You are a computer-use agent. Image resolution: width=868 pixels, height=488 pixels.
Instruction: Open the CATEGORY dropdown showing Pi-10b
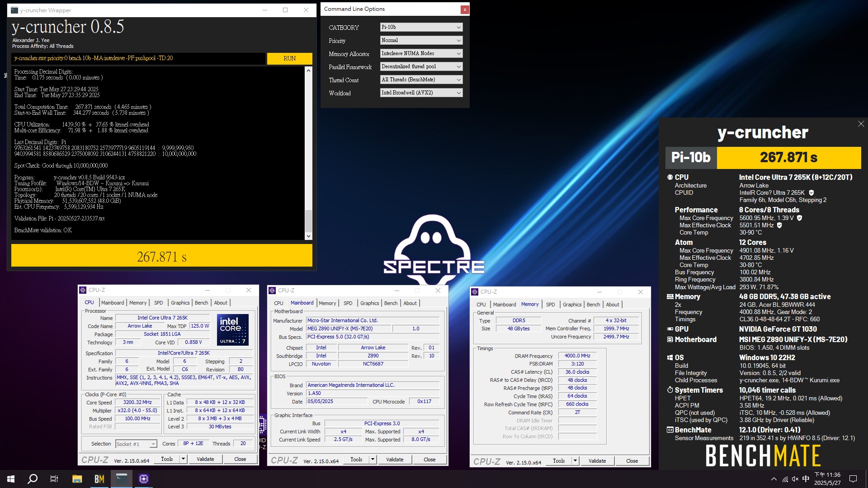tap(421, 27)
